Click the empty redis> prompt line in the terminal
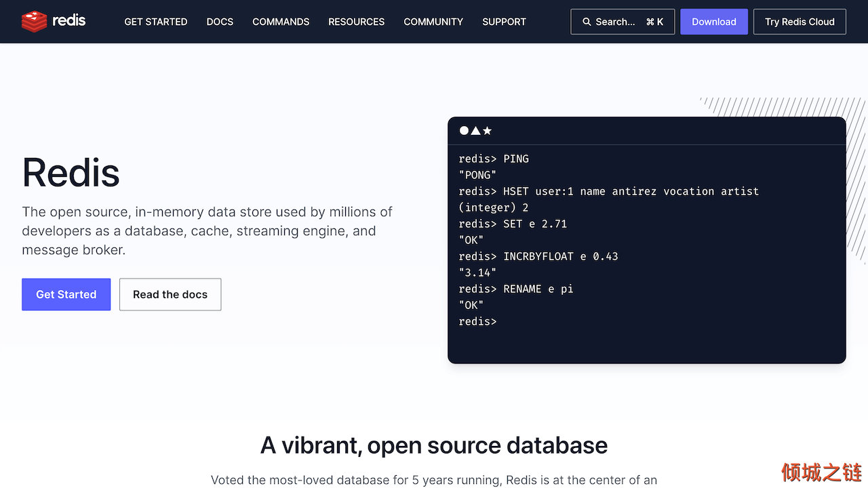 478,321
